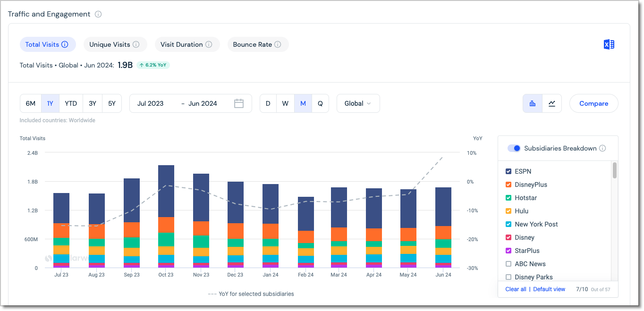Show info icon on Bounce Rate tab
Image resolution: width=644 pixels, height=311 pixels.
[x=278, y=44]
